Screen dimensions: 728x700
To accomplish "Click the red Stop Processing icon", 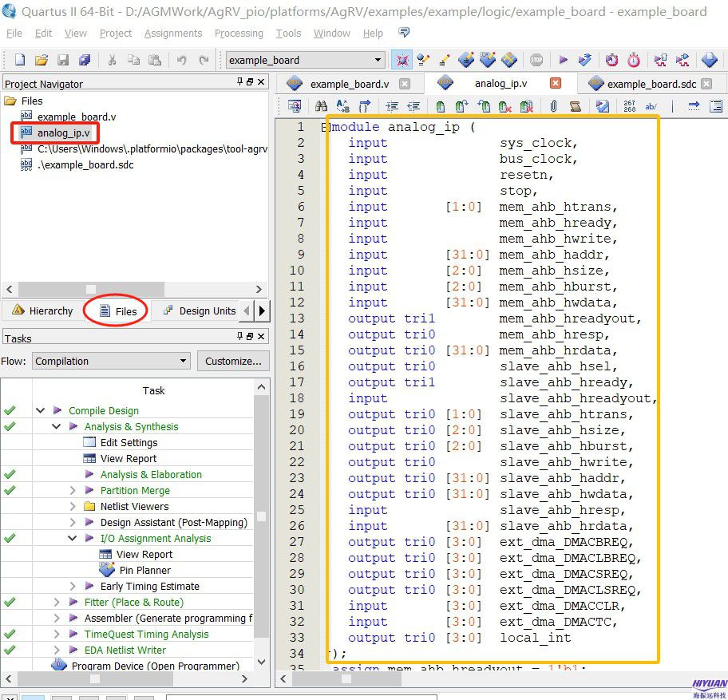I will (536, 60).
